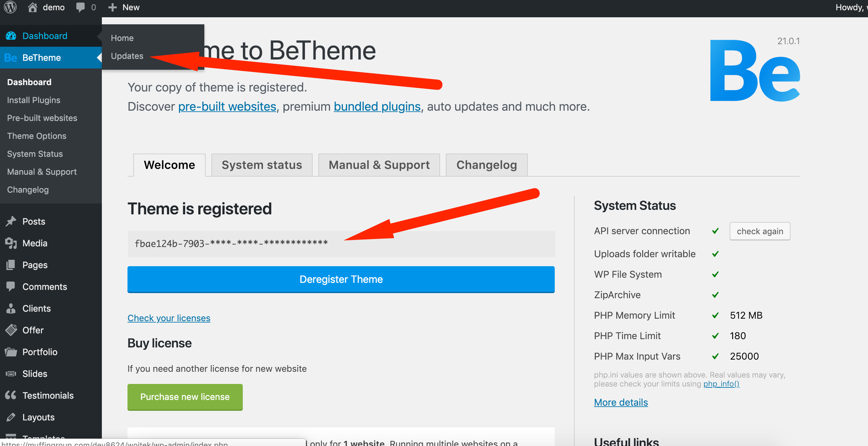Click the WP File System checkmark
The height and width of the screenshot is (446, 868).
(x=715, y=274)
